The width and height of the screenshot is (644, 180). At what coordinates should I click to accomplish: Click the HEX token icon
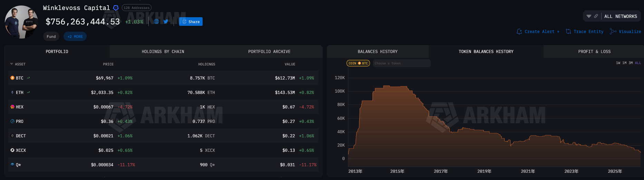12,107
